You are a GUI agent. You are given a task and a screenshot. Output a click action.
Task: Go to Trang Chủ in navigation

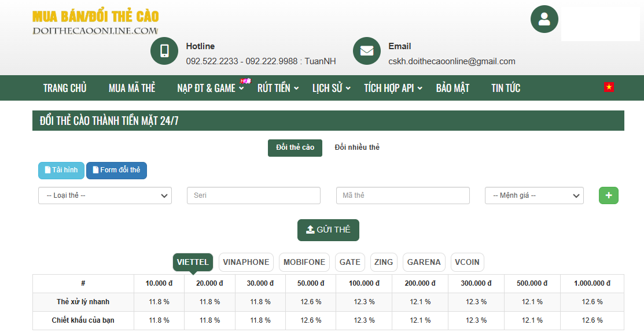point(65,88)
